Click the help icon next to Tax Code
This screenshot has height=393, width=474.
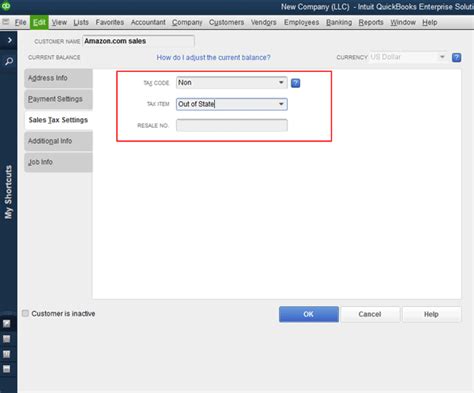pos(295,83)
